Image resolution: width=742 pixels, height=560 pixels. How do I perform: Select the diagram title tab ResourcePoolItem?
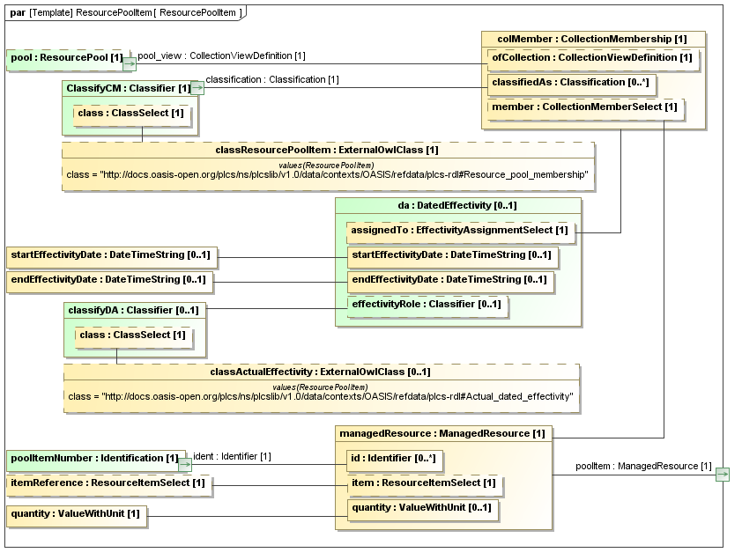tap(123, 13)
